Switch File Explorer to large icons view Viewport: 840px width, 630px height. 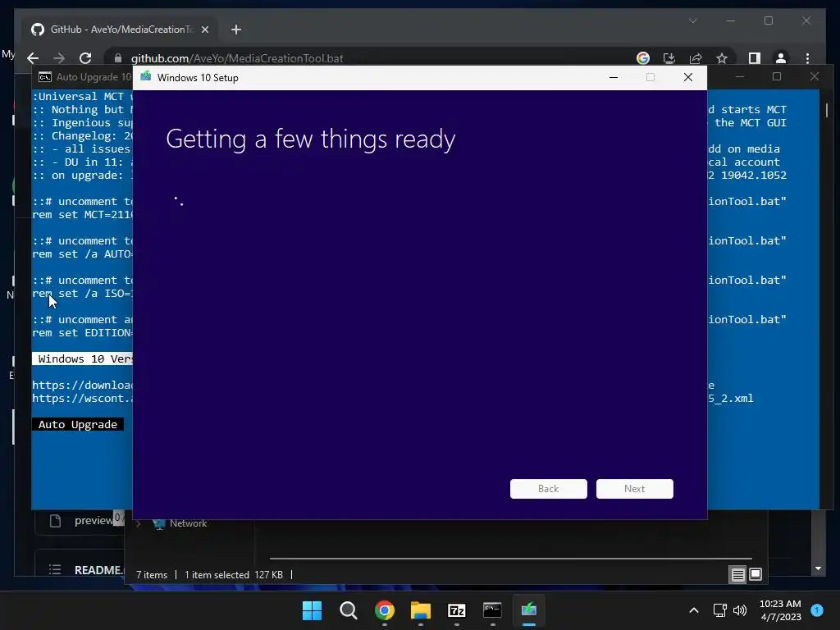[756, 575]
